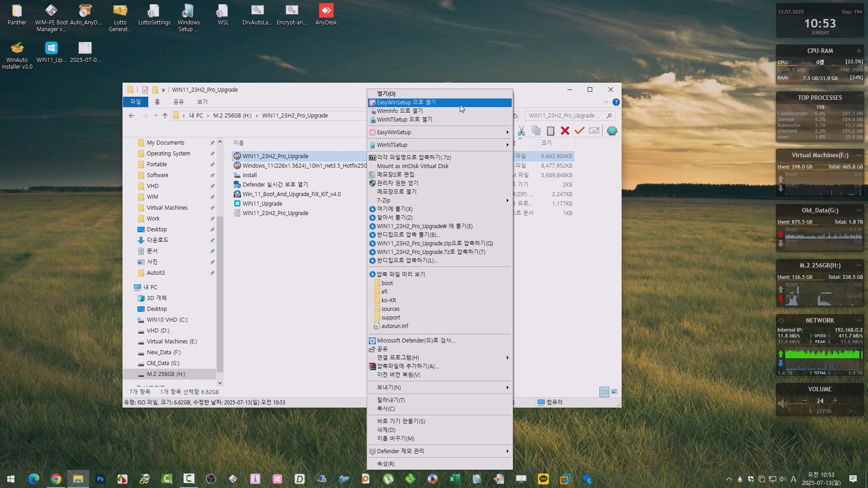This screenshot has height=488, width=868.
Task: Open Chrome from the taskbar
Action: tap(56, 479)
